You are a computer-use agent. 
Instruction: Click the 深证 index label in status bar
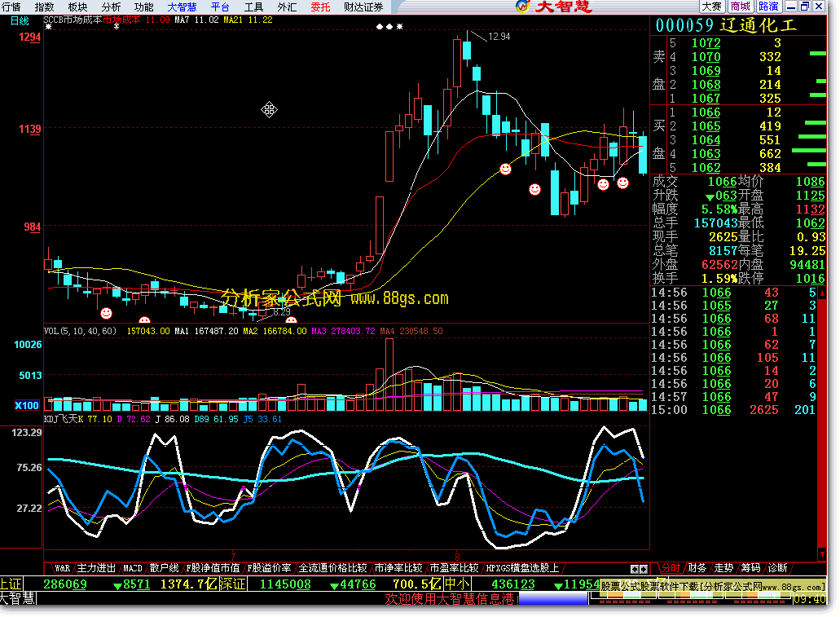click(x=232, y=584)
